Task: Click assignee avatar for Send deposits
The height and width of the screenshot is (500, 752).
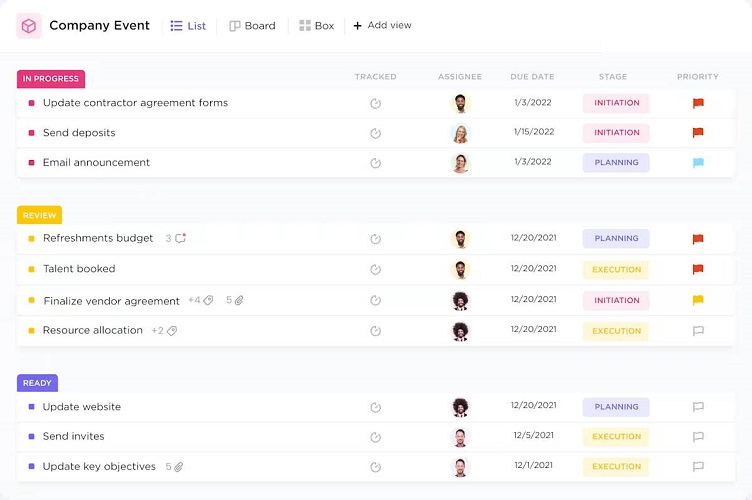Action: pos(460,133)
